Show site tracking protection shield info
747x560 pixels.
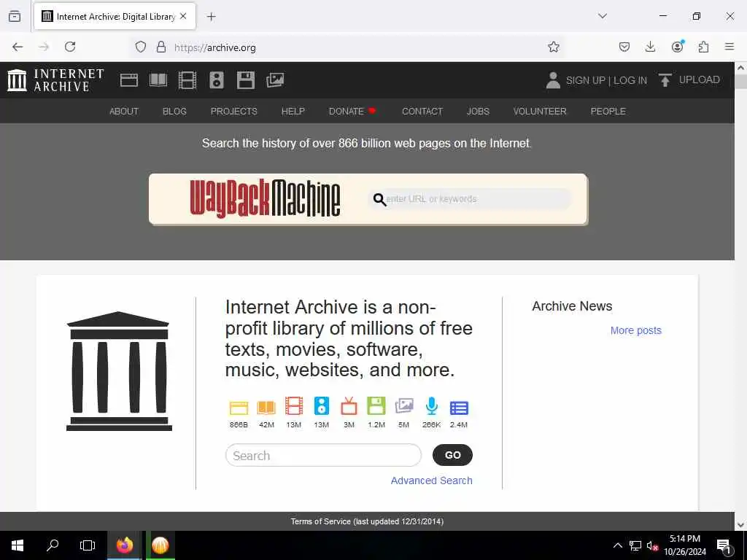pyautogui.click(x=141, y=47)
